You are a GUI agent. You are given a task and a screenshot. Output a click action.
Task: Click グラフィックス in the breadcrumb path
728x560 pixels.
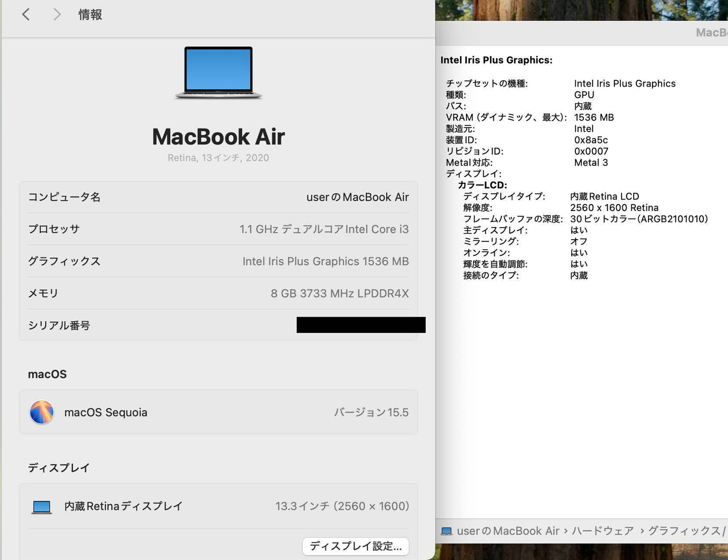click(x=685, y=530)
